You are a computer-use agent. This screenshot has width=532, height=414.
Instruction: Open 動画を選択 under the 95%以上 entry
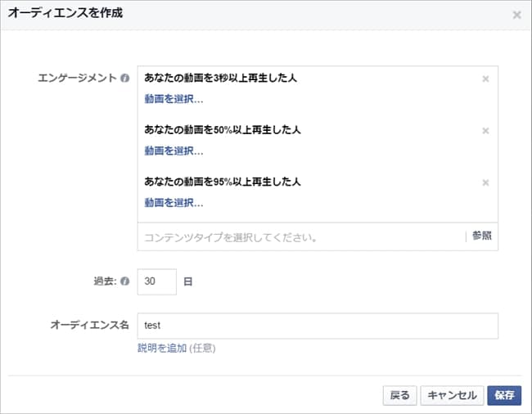(174, 202)
